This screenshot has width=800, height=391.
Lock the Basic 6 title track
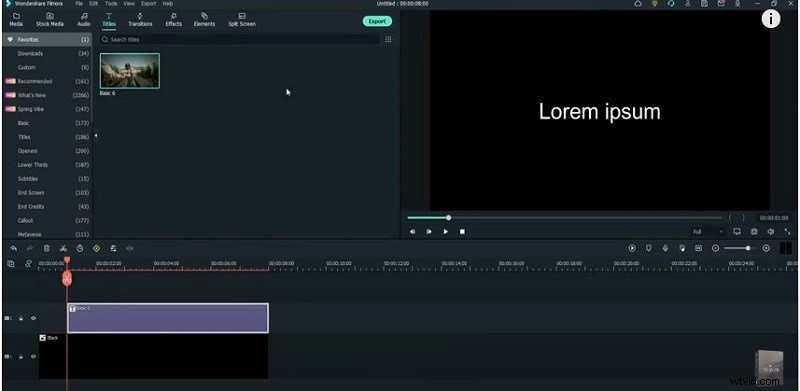click(x=21, y=319)
